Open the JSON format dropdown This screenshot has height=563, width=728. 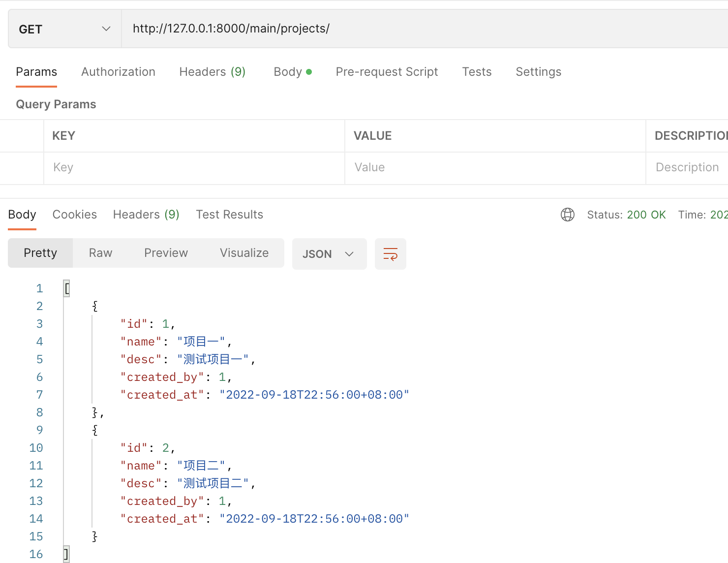(329, 254)
